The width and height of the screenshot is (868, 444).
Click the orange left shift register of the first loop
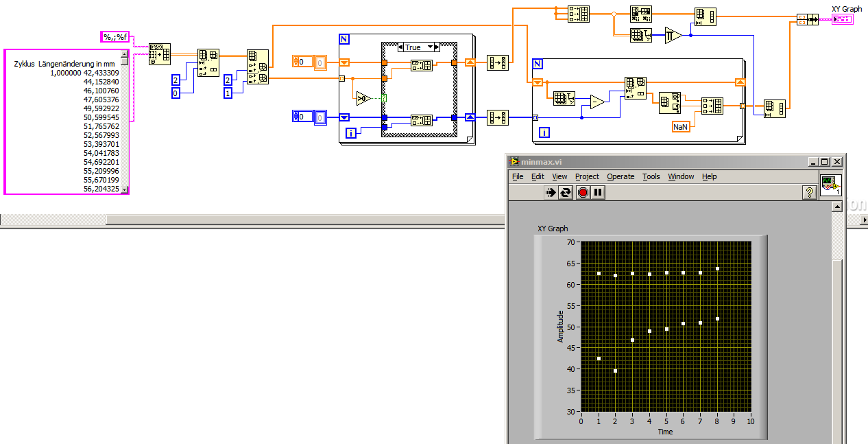pyautogui.click(x=345, y=63)
